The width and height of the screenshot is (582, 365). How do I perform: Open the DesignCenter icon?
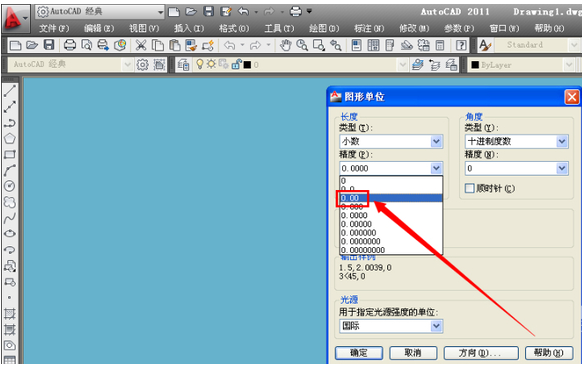point(373,45)
